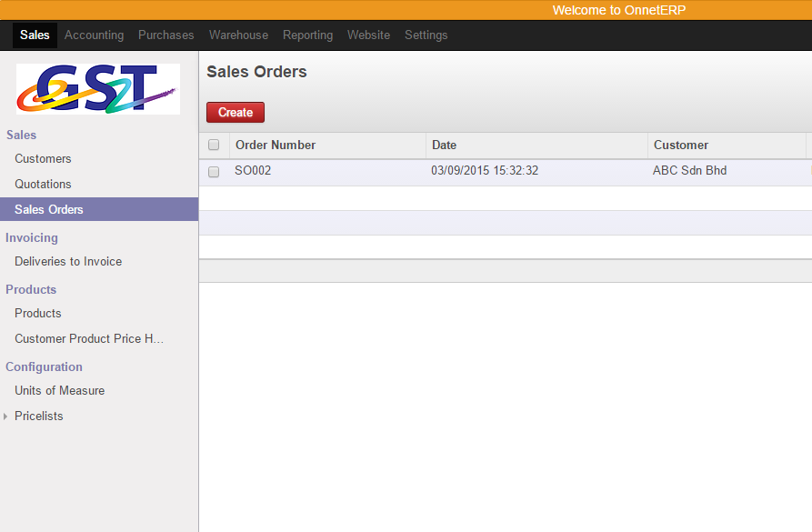Sort orders by the Date column
Screen dimensions: 812x532
(x=443, y=145)
